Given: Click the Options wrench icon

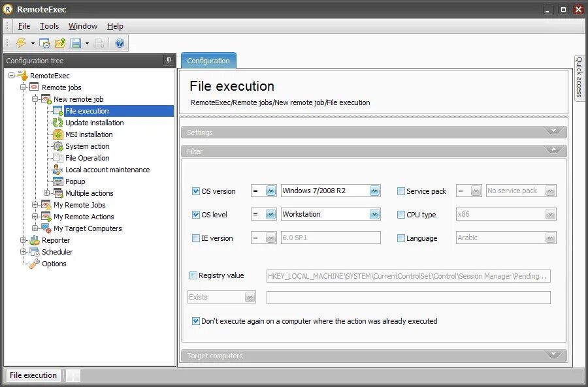Looking at the screenshot, I should click(x=35, y=264).
